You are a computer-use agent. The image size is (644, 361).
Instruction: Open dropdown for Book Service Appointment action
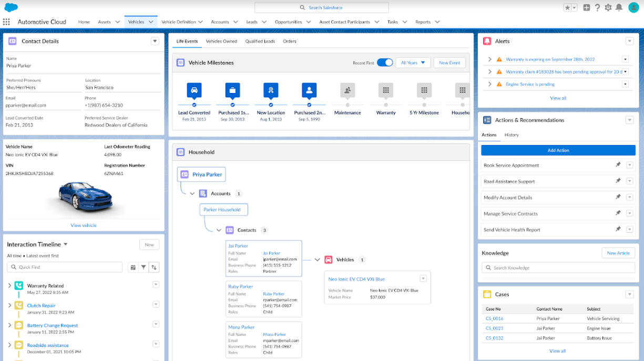[629, 165]
